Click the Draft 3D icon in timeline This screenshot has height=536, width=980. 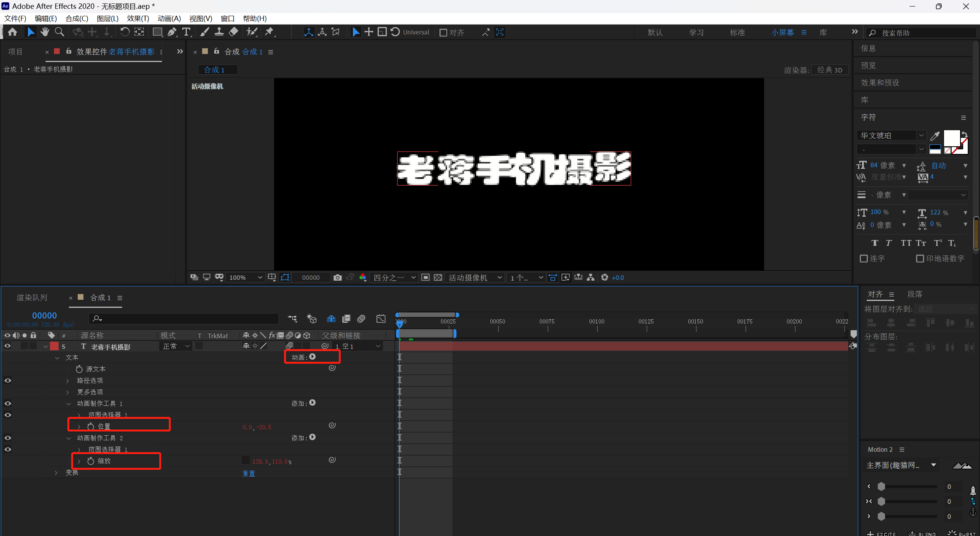tap(312, 319)
